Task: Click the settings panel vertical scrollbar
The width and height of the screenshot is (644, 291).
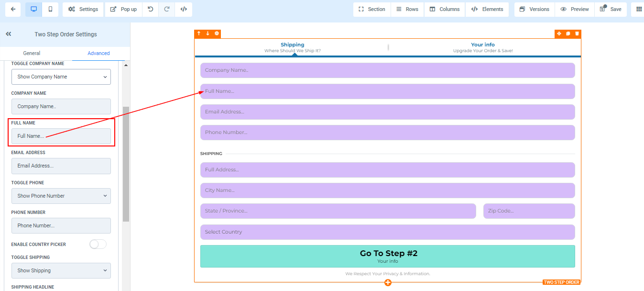Action: (x=126, y=164)
